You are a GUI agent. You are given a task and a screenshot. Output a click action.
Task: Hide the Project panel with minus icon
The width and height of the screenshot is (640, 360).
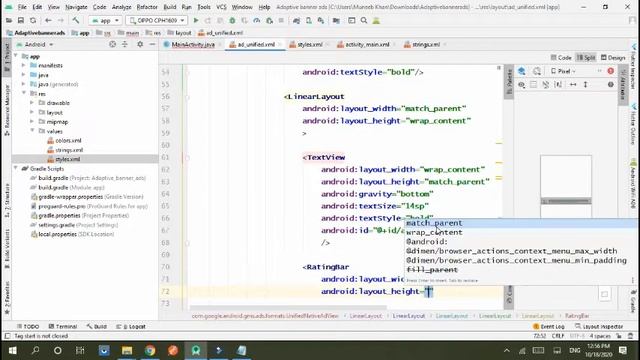(152, 44)
